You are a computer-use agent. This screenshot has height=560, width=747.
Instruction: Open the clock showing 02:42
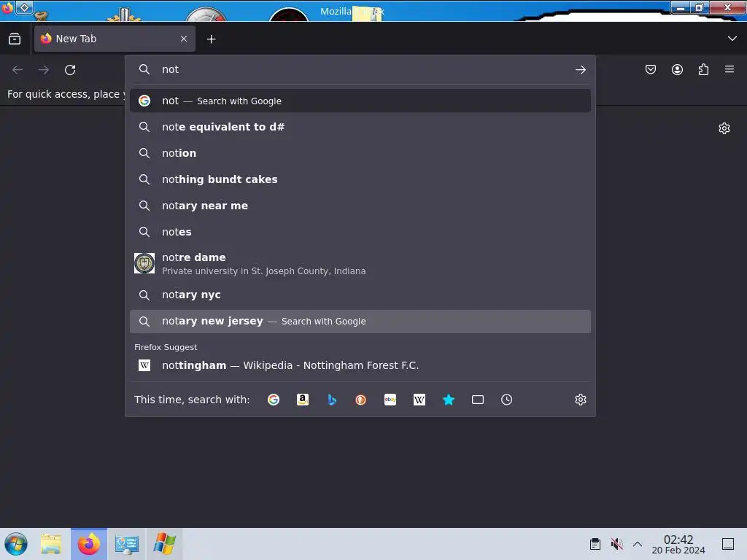[678, 544]
